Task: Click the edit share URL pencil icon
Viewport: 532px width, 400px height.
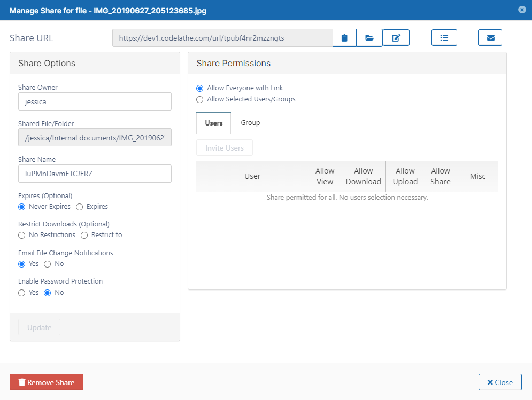Action: coord(396,38)
